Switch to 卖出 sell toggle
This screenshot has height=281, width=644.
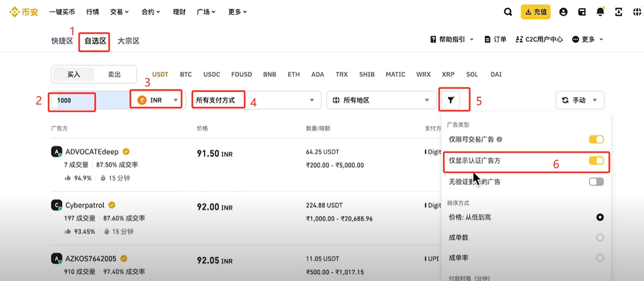coord(114,75)
